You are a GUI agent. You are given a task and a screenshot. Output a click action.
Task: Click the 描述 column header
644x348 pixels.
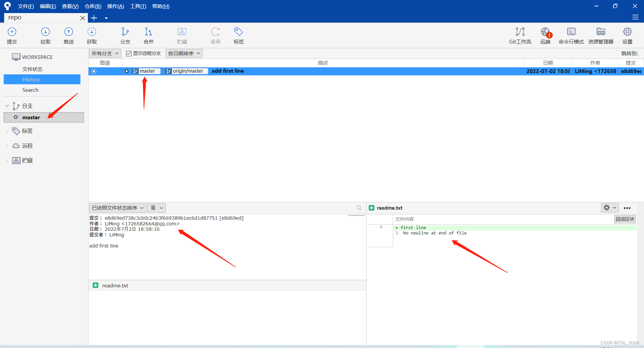point(323,63)
